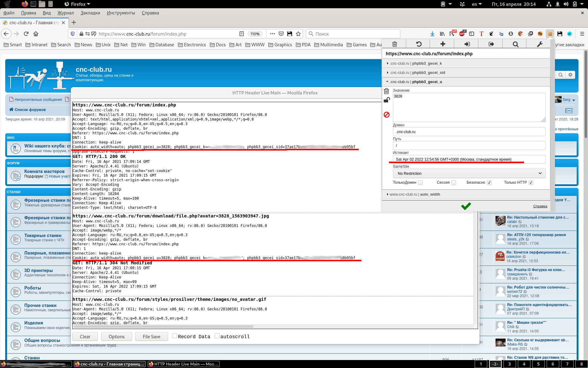Save cookie with green checkmark
The height and width of the screenshot is (368, 588).
pyautogui.click(x=466, y=206)
